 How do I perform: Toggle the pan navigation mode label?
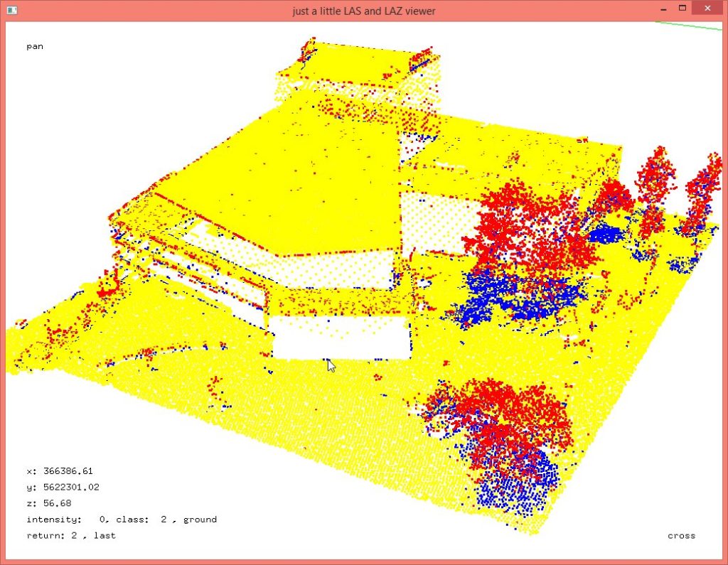coord(34,45)
